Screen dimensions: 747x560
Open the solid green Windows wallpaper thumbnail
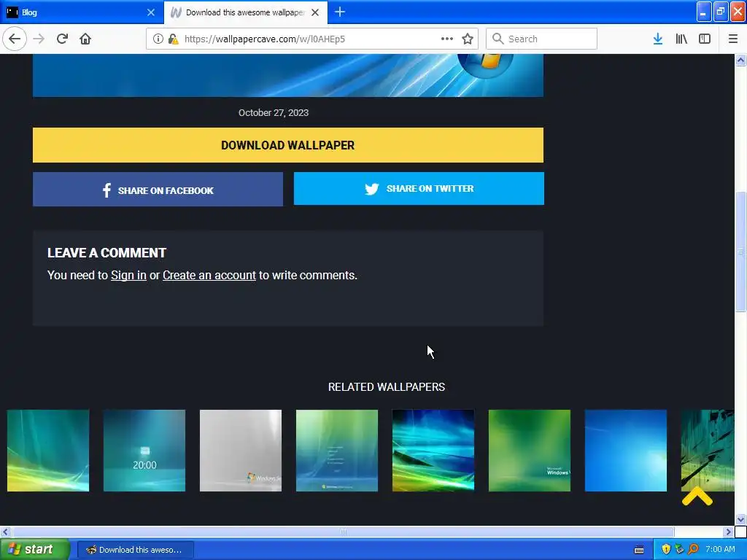[x=530, y=451]
